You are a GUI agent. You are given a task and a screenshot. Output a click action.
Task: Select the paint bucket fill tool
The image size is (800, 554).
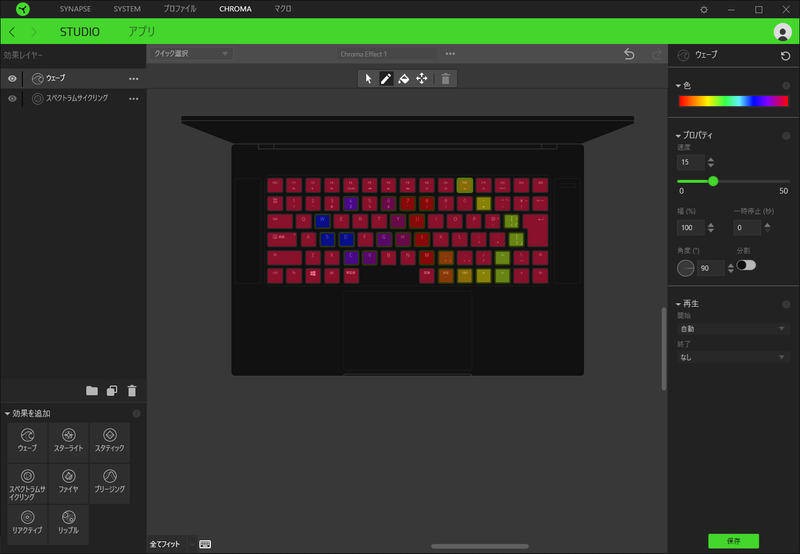pyautogui.click(x=404, y=79)
